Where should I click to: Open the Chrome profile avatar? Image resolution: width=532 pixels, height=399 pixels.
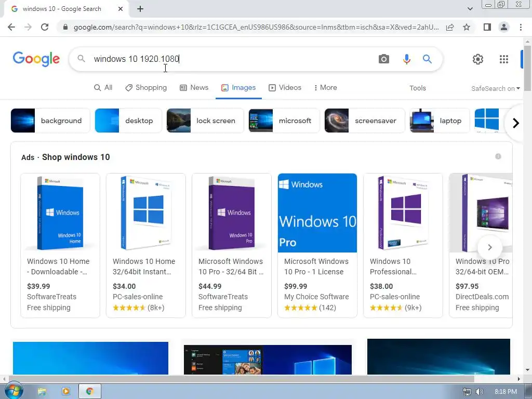504,27
